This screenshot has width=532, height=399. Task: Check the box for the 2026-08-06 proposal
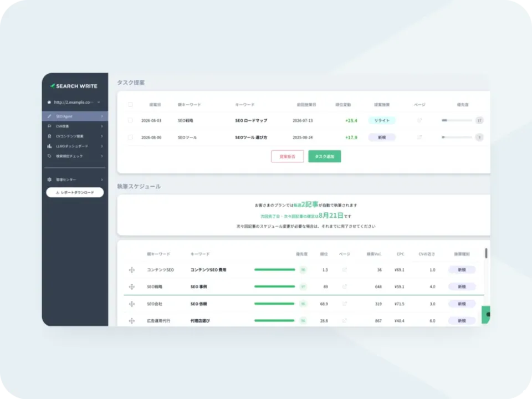pos(130,137)
